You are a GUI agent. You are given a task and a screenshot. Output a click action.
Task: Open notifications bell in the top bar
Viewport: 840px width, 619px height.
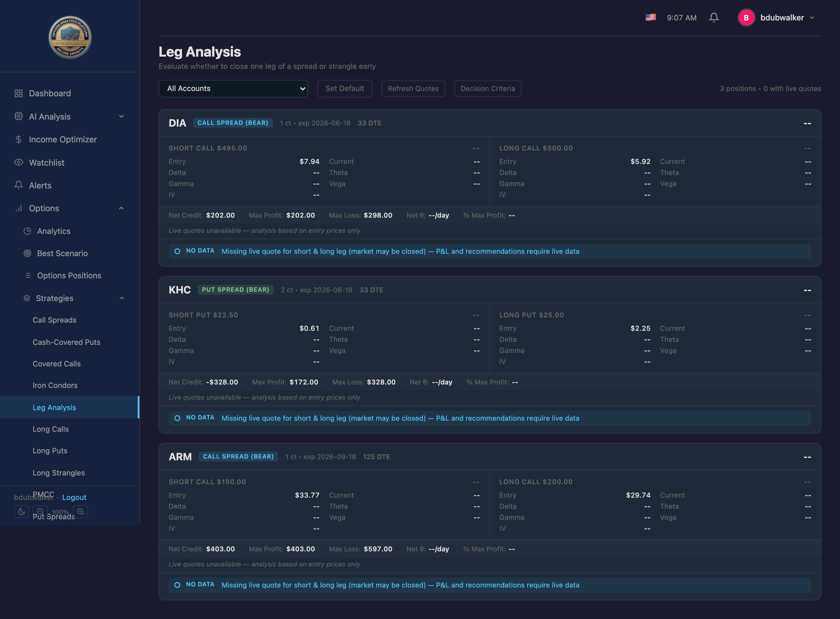tap(714, 18)
